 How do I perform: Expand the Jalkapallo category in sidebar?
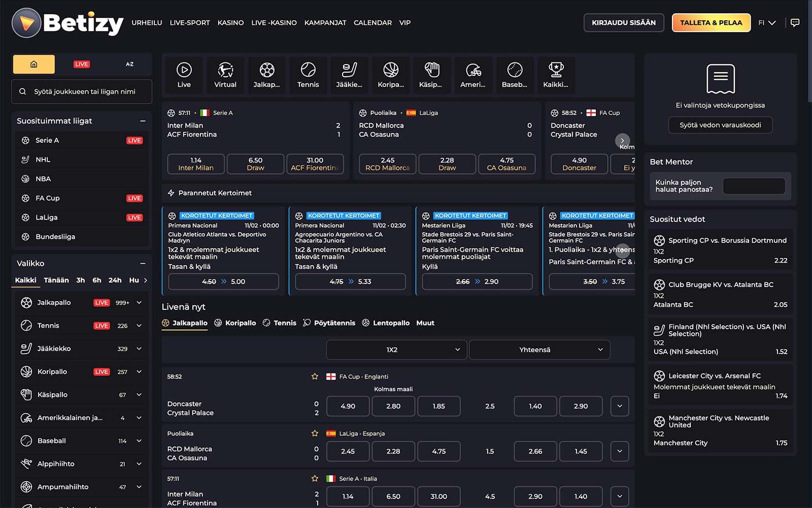coord(139,303)
